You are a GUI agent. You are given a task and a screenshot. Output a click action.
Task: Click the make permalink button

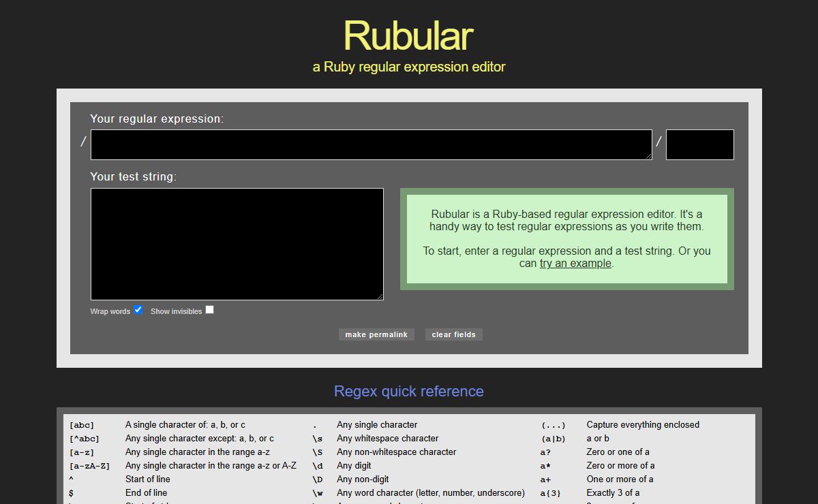point(376,334)
